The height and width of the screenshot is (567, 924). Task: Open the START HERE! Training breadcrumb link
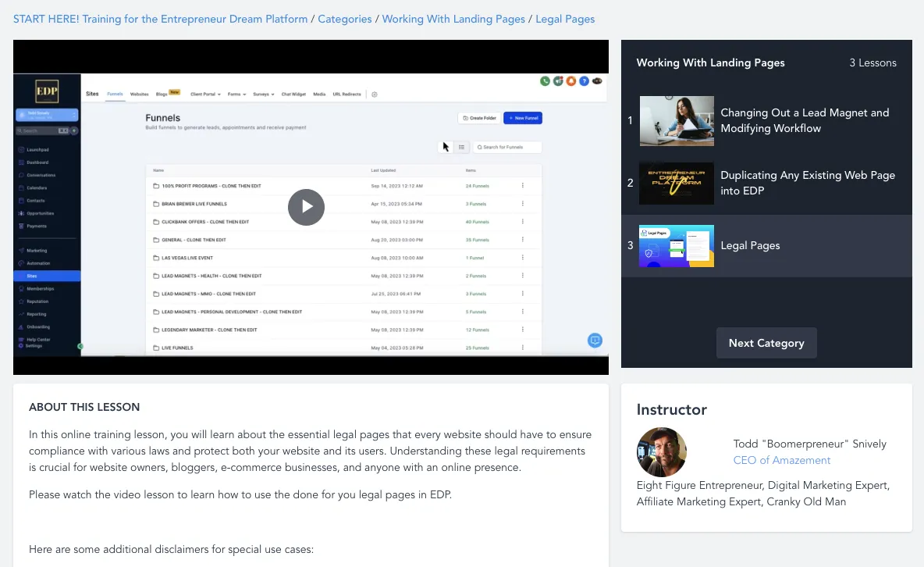(x=160, y=19)
